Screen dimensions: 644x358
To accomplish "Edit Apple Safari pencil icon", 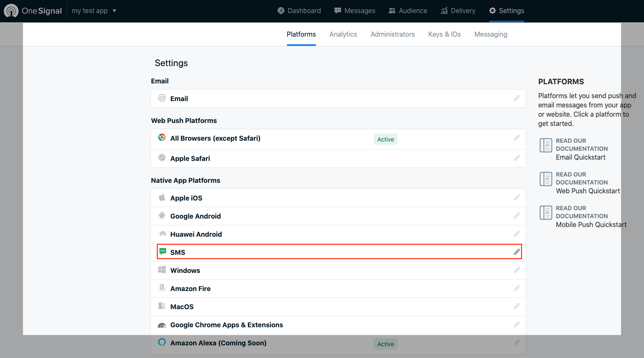I will [517, 158].
